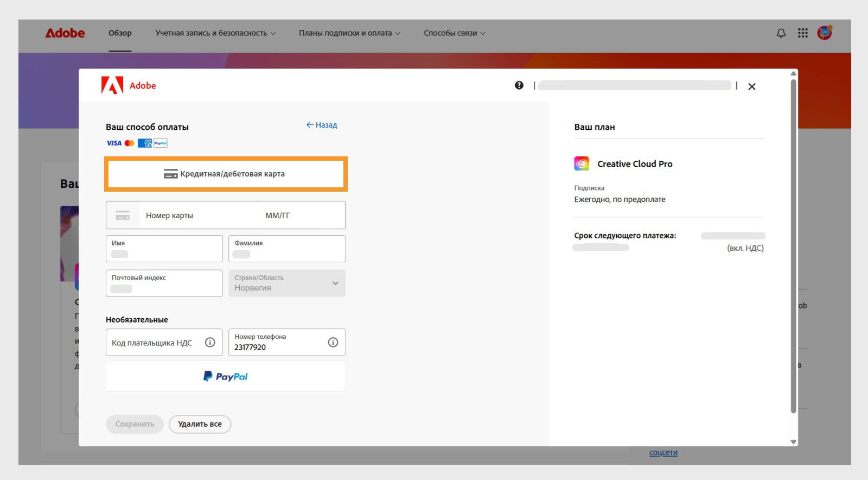Click the American Express logo
This screenshot has width=868, height=480.
pyautogui.click(x=145, y=143)
